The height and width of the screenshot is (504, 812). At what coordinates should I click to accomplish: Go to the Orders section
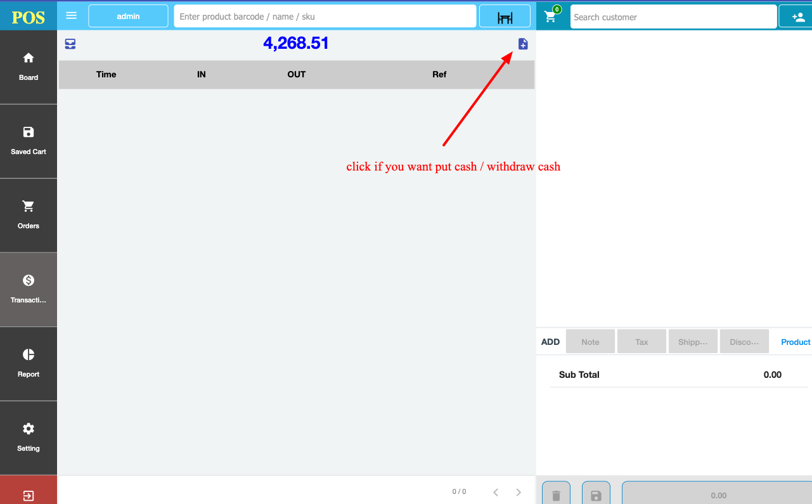(29, 215)
